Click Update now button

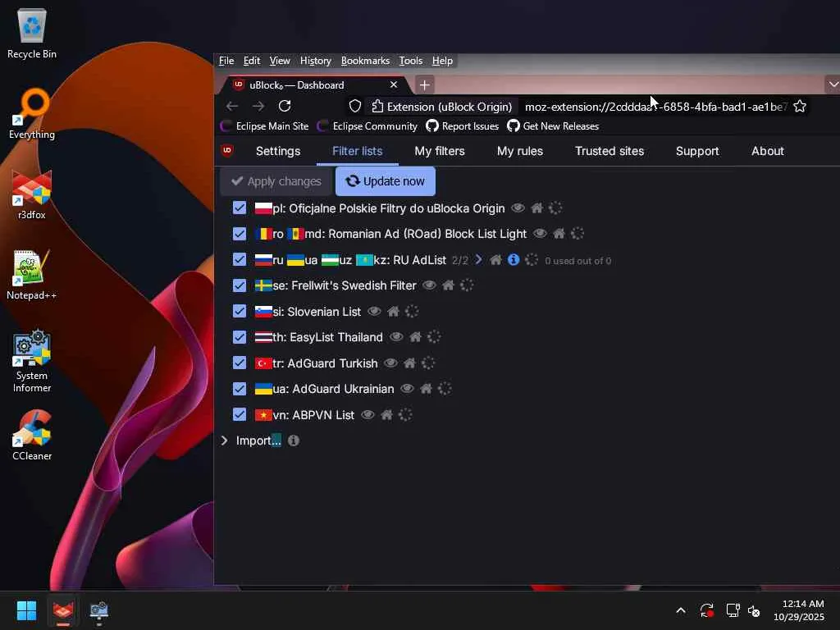pos(386,181)
